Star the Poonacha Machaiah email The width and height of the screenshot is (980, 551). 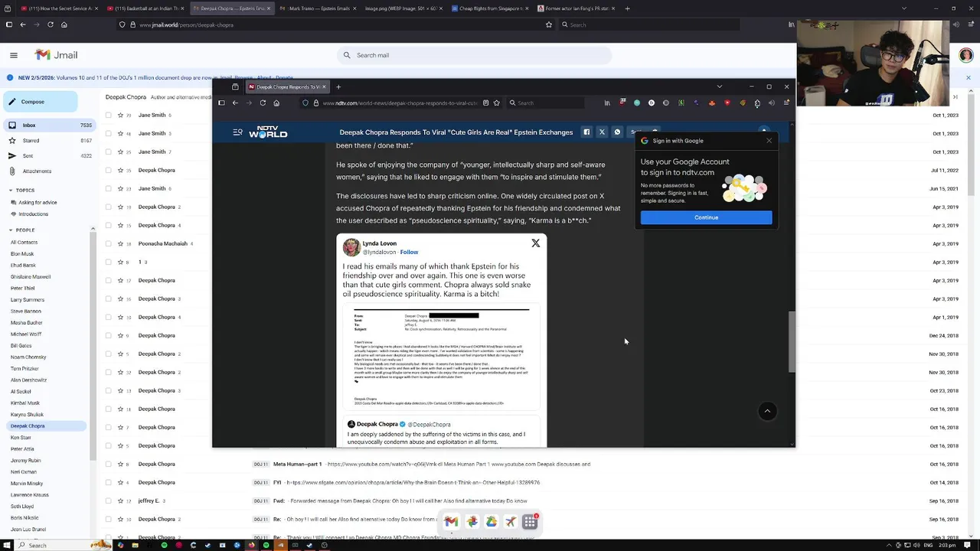click(x=119, y=243)
